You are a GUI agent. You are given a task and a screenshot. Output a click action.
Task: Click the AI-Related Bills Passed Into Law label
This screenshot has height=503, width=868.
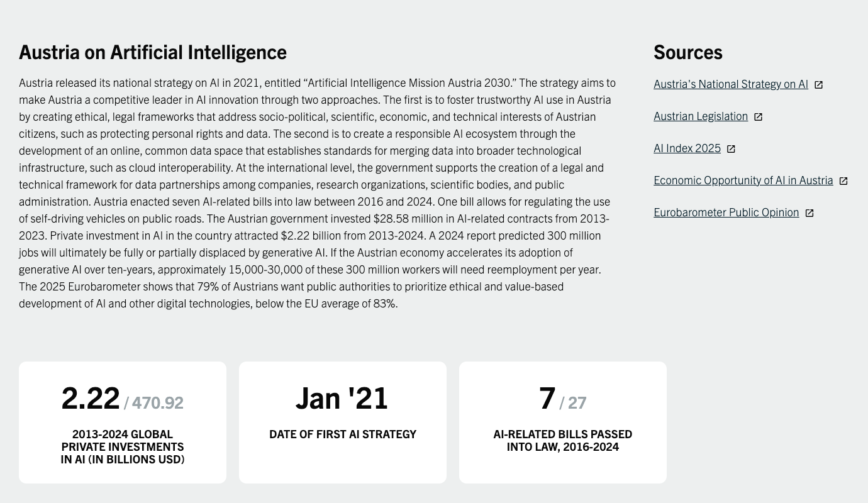(x=563, y=440)
